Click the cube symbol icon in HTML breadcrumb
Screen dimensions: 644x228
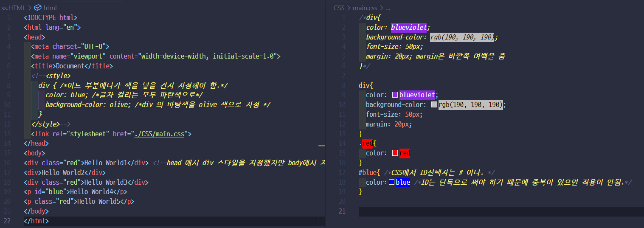click(37, 8)
